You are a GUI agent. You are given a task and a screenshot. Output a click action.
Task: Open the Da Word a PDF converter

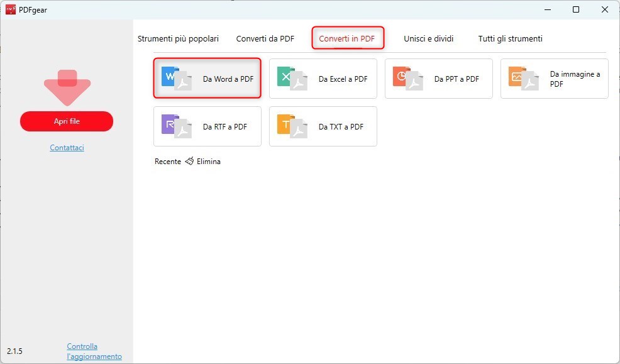click(x=207, y=78)
